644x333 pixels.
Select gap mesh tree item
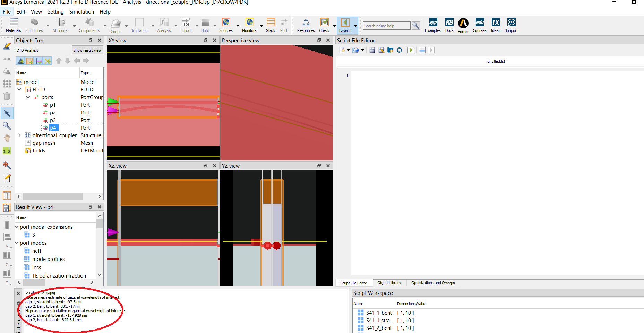pyautogui.click(x=44, y=143)
